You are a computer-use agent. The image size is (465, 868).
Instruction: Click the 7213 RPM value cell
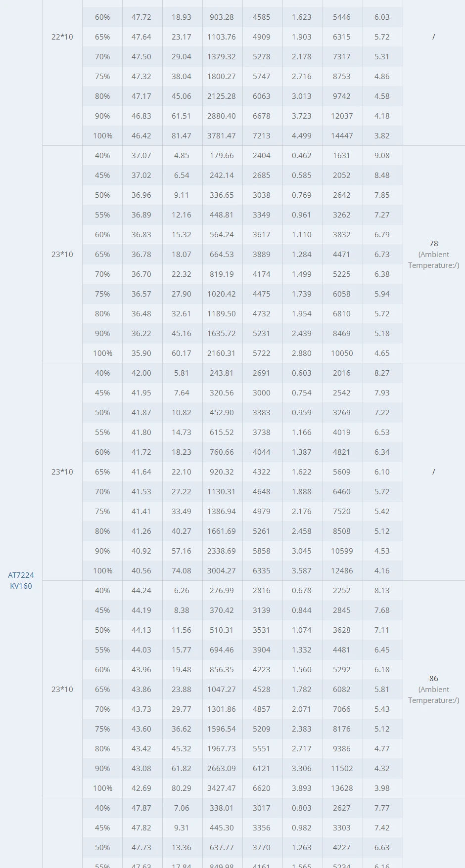tap(262, 136)
